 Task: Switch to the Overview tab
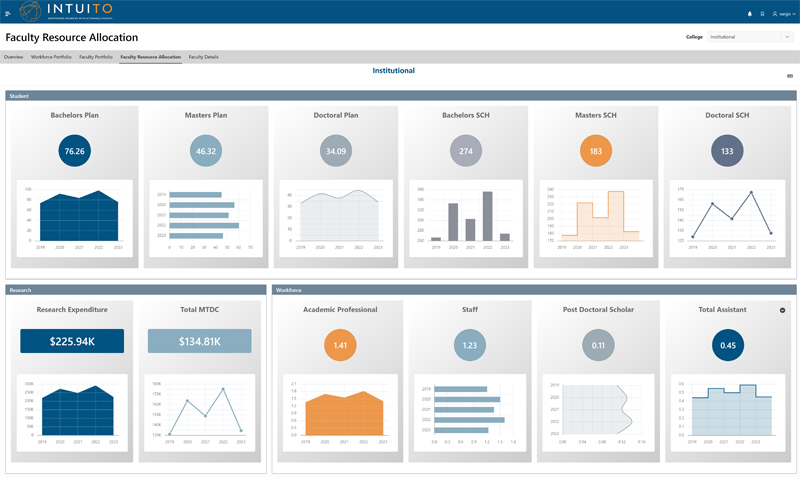13,57
